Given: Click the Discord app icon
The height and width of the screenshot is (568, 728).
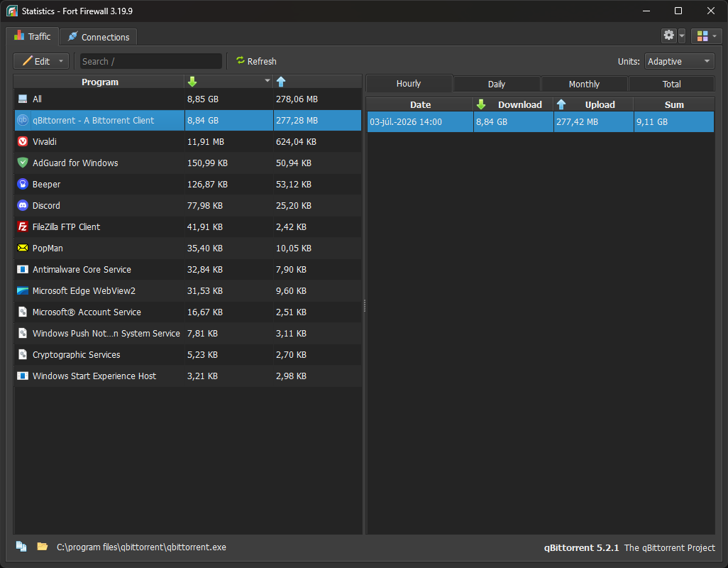Looking at the screenshot, I should click(x=22, y=205).
